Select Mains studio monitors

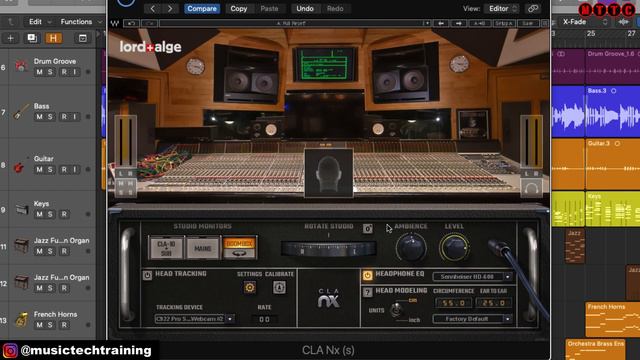(x=202, y=247)
